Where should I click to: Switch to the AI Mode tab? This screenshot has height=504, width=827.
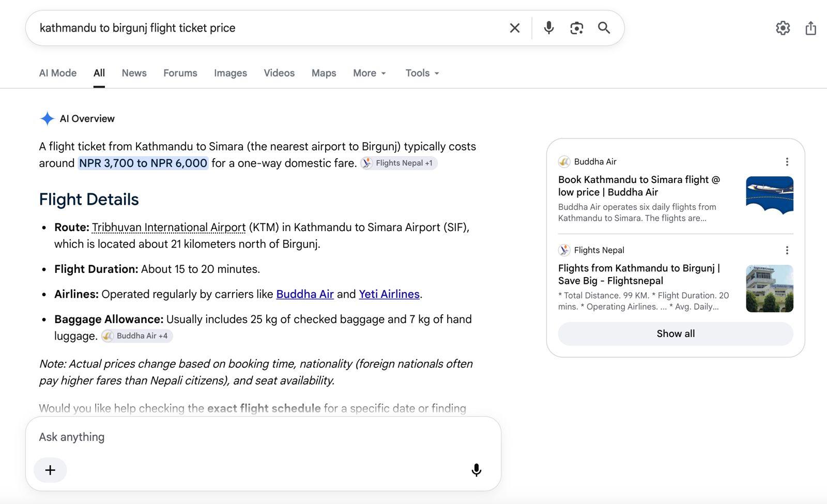click(58, 73)
